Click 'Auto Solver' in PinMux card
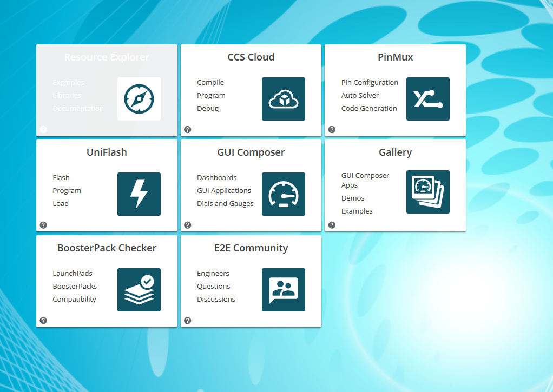This screenshot has height=392, width=553. pos(360,96)
